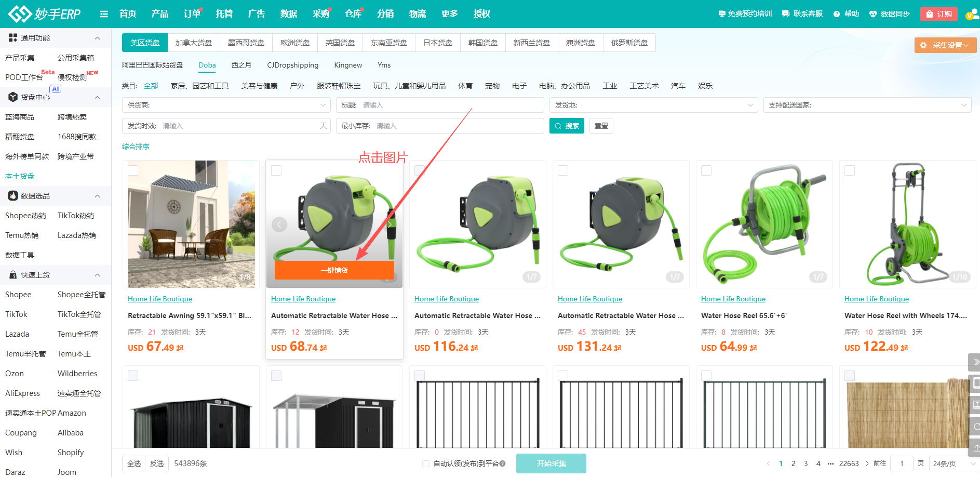This screenshot has width=980, height=477.
Task: Open the TikTok热销 sidebar link
Action: point(76,216)
